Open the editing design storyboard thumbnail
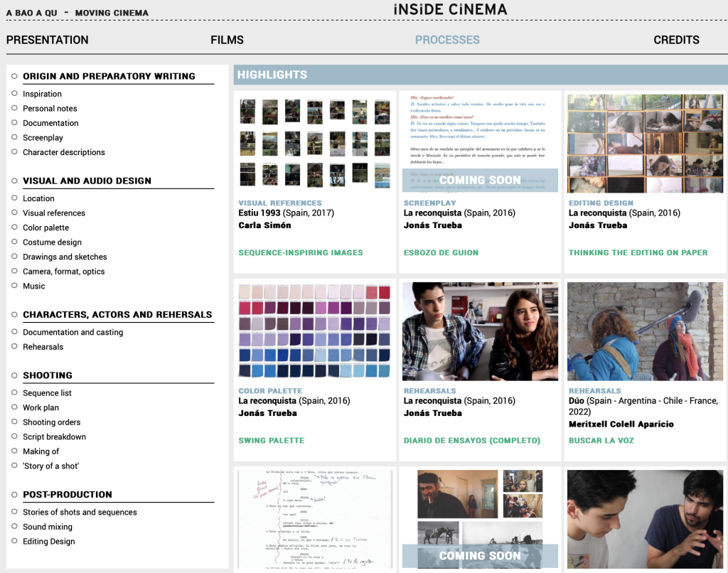 coord(645,143)
